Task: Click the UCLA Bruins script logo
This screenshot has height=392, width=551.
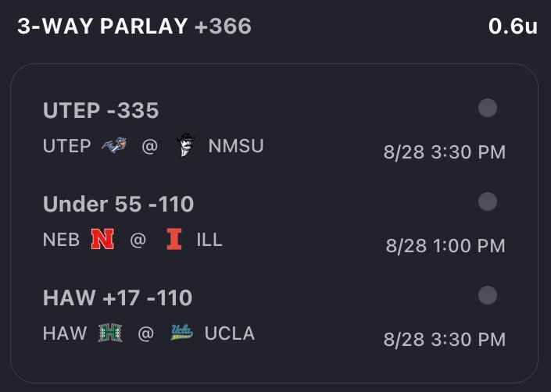Action: (x=181, y=333)
